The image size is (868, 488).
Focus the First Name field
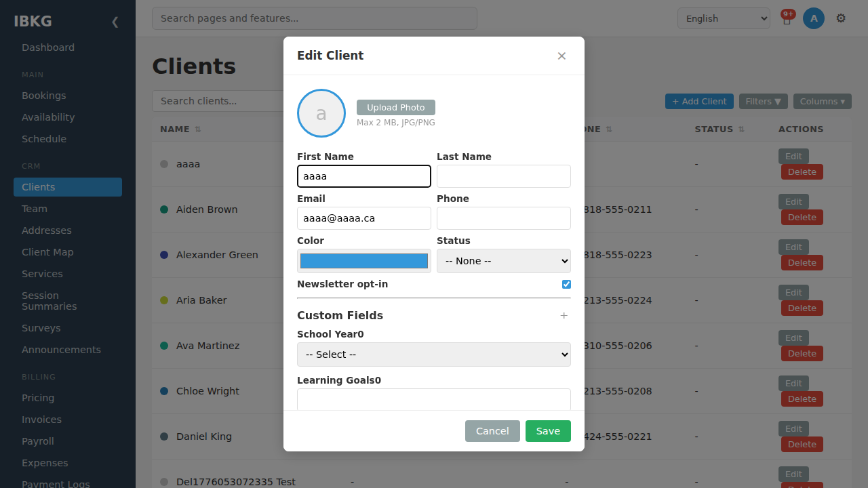pyautogui.click(x=364, y=176)
